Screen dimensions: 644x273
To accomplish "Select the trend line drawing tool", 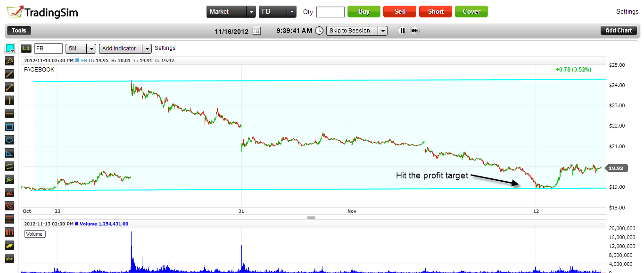I will (9, 74).
